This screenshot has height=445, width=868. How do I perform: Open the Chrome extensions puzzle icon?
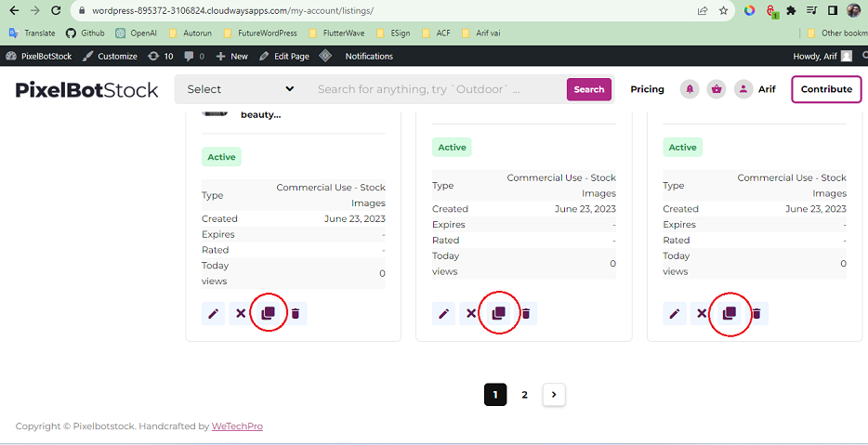pos(792,10)
